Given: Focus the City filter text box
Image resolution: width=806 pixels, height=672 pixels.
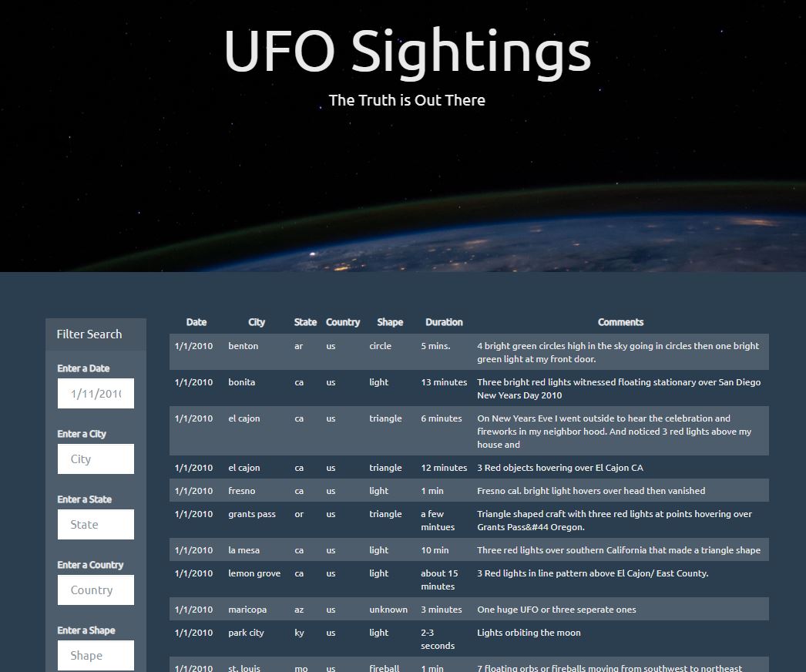Looking at the screenshot, I should point(96,459).
